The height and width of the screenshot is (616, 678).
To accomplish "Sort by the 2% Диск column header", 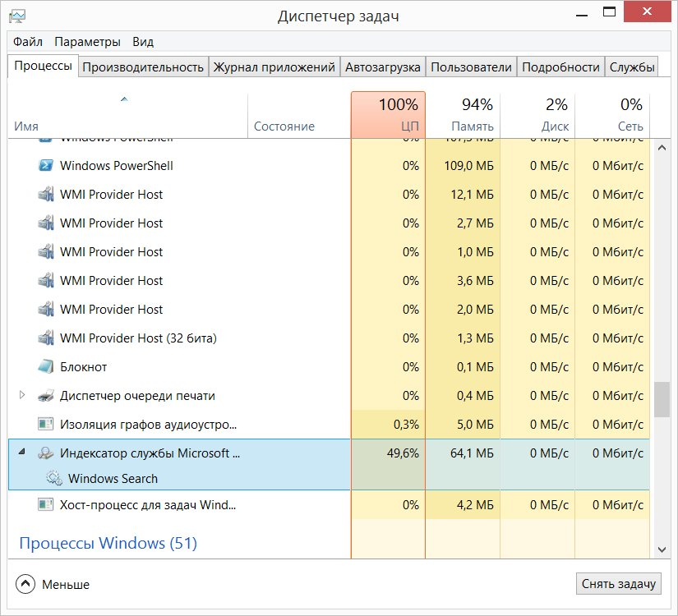I will pyautogui.click(x=537, y=115).
